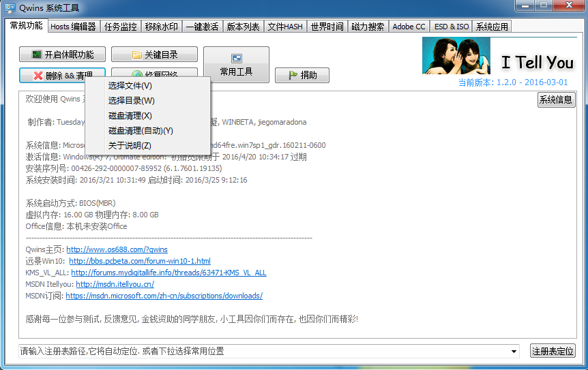Viewport: 588px width, 370px height.
Task: Open the 常用工具 button
Action: tap(236, 65)
